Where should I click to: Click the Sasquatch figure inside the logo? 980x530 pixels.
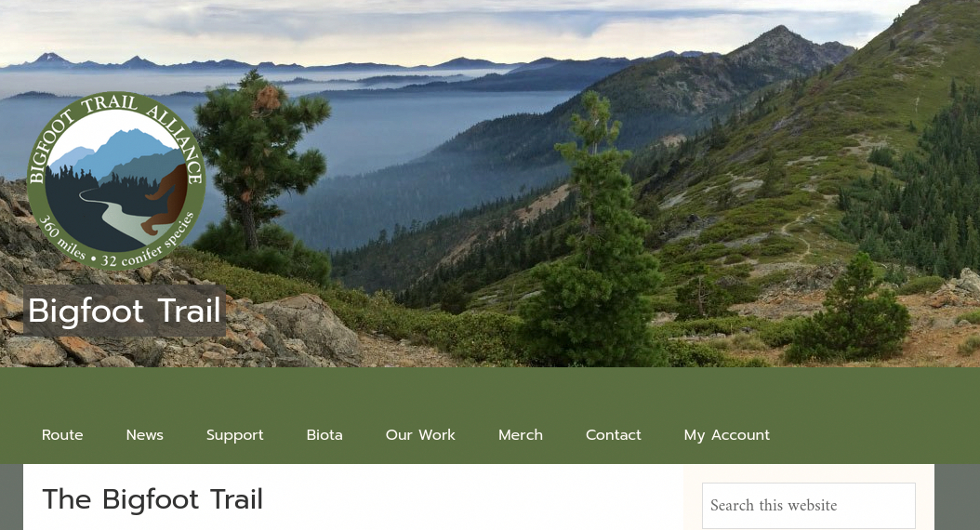[166, 199]
